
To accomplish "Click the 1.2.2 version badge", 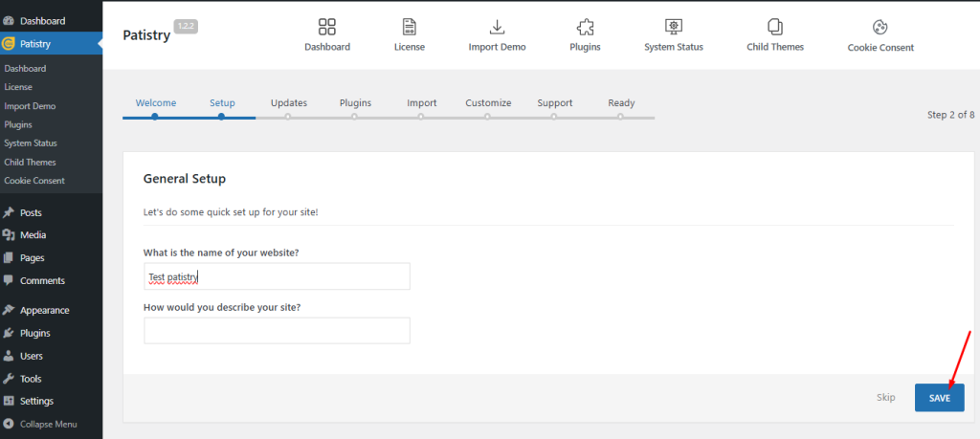I will (x=186, y=26).
